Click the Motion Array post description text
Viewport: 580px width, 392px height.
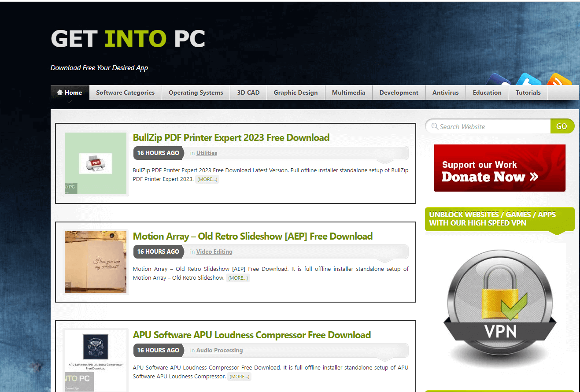pyautogui.click(x=271, y=274)
